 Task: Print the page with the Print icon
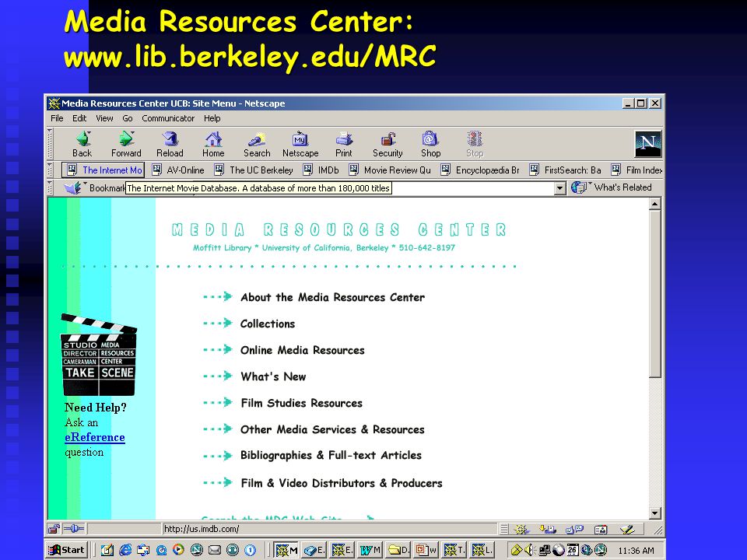(343, 145)
